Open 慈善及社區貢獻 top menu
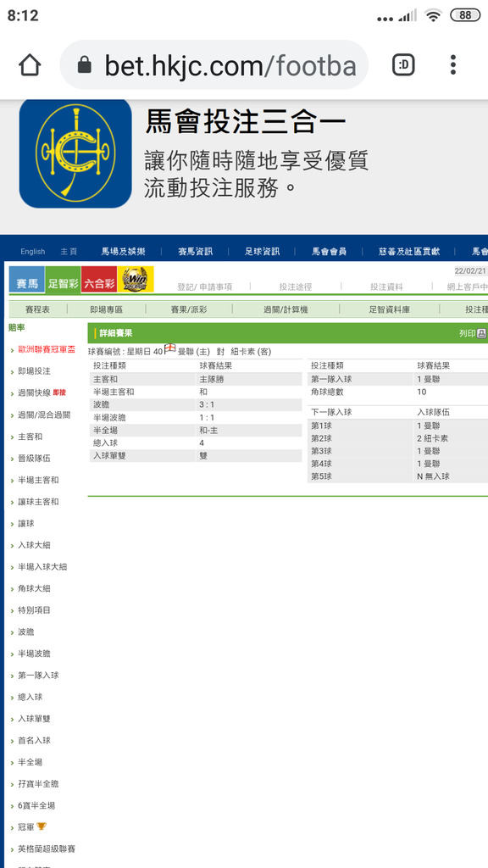This screenshot has width=488, height=868. 409,251
